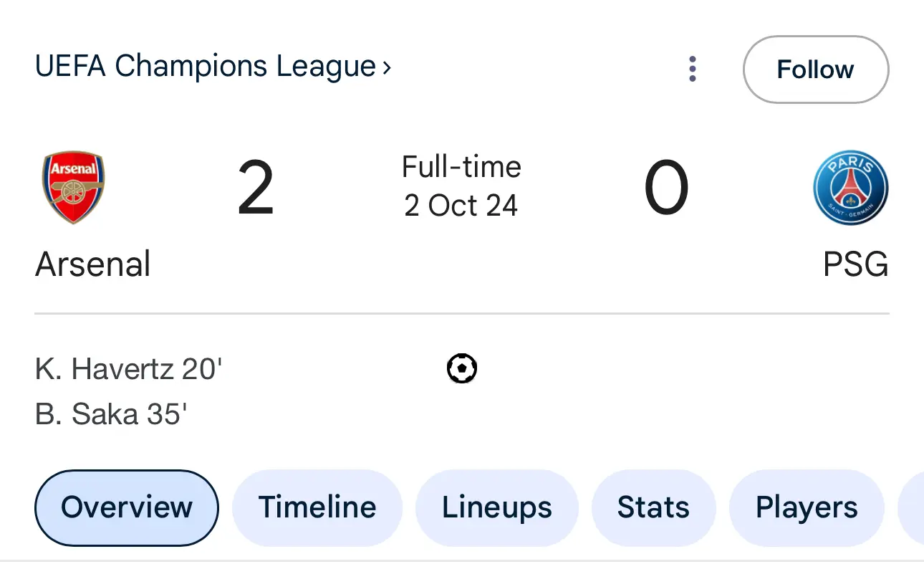Click the partially visible tab after Players
Image resolution: width=924 pixels, height=564 pixels.
click(x=911, y=507)
